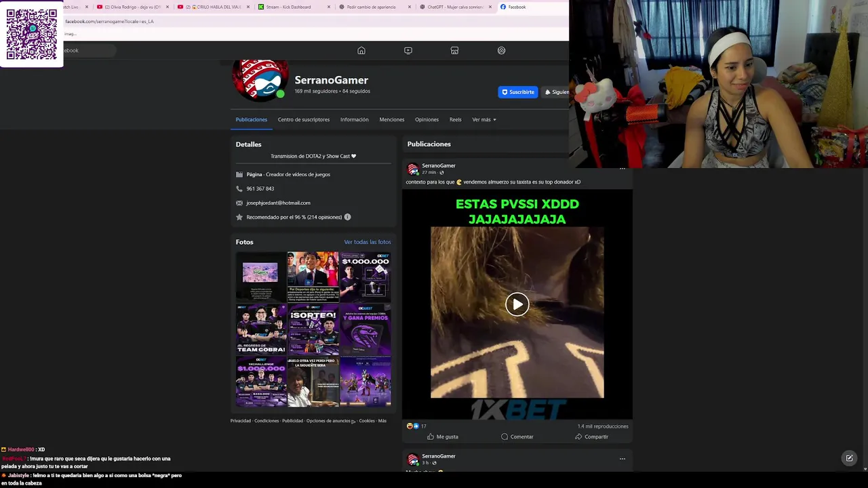
Task: Click the Publicidad footer link
Action: [x=293, y=421]
